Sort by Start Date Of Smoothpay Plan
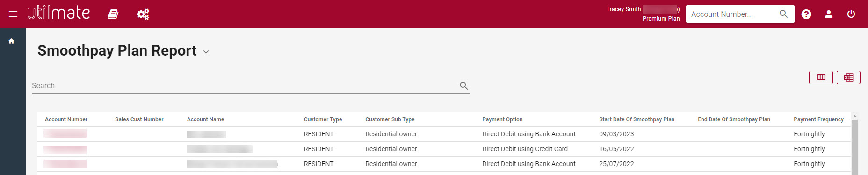868x175 pixels. click(637, 119)
